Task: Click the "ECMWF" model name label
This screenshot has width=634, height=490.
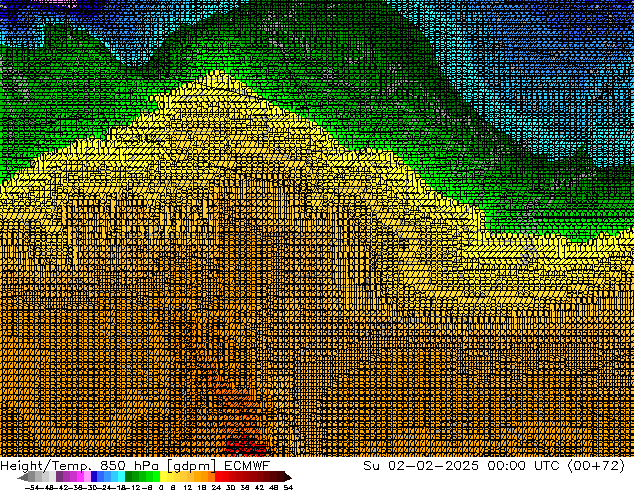Action: (247, 466)
